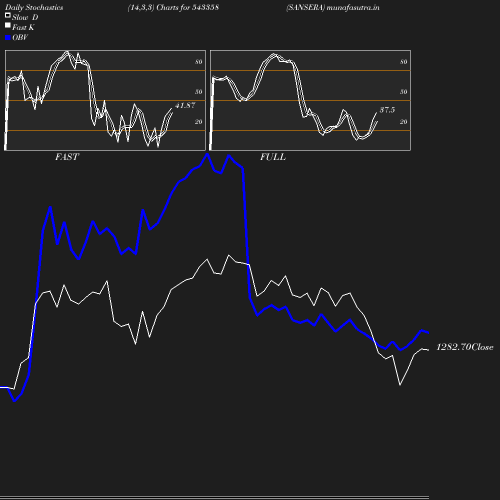
Task: Click the FAST chart label
Action: pos(67,157)
